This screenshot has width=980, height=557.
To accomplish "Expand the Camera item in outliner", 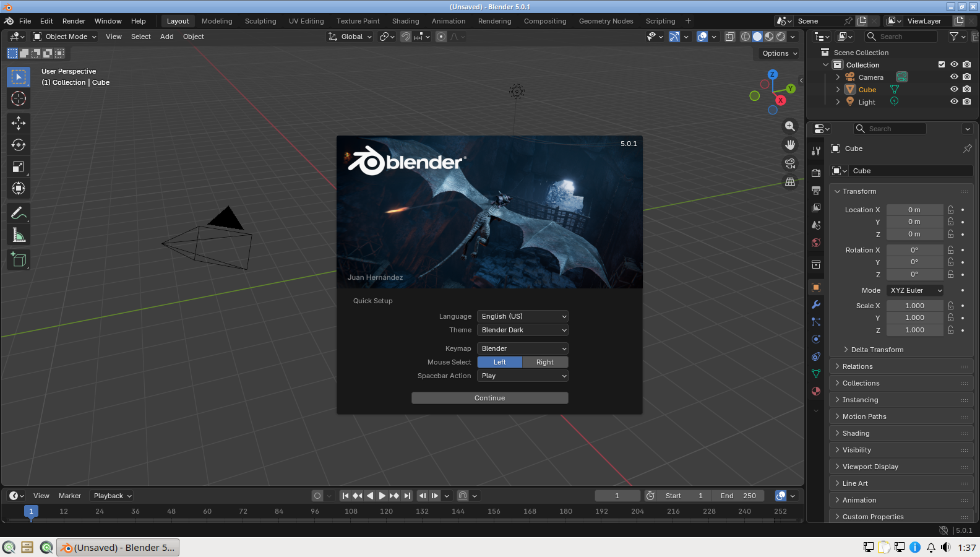I will coord(838,77).
